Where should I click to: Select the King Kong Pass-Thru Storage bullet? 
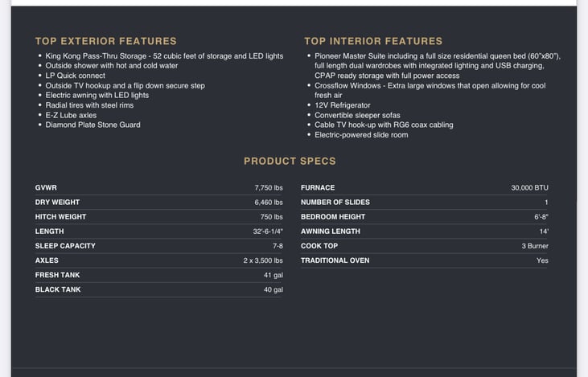[164, 56]
